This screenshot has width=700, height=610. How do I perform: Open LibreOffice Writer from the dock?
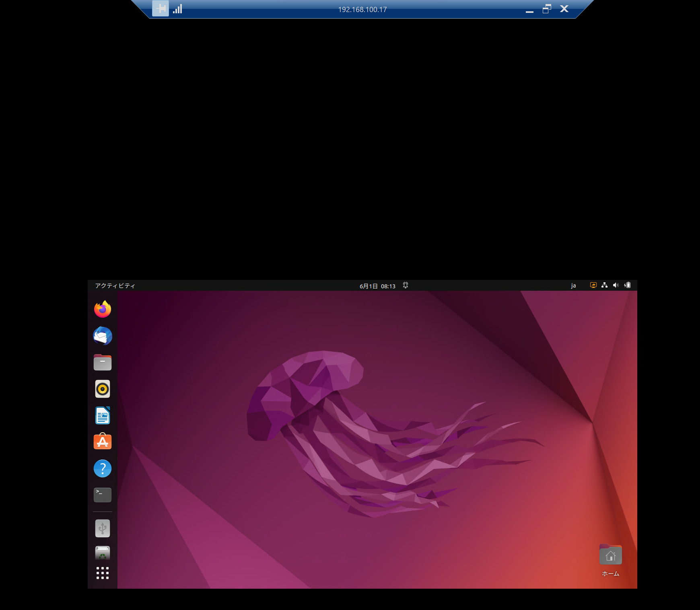click(103, 415)
